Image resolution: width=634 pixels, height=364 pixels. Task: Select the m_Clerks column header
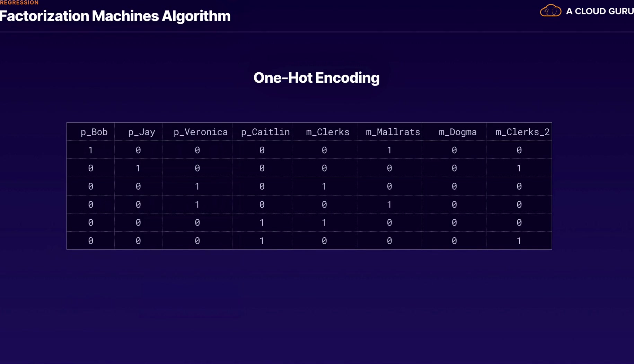[327, 132]
